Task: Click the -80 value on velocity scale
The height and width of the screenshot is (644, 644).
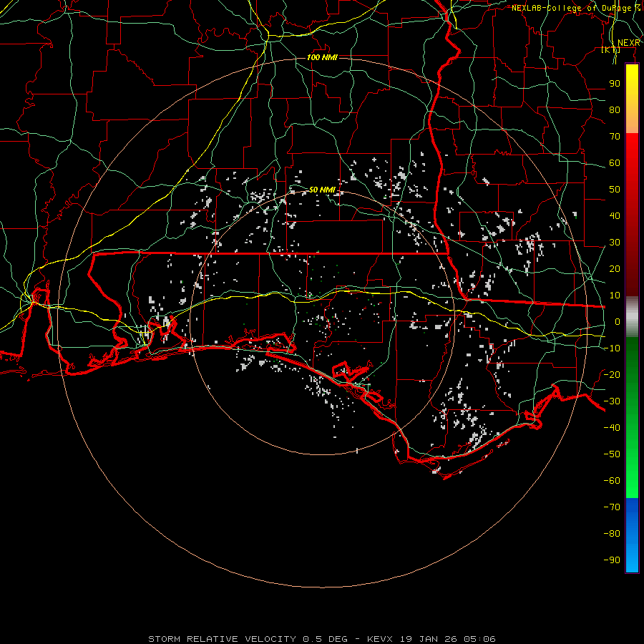Action: pos(612,534)
